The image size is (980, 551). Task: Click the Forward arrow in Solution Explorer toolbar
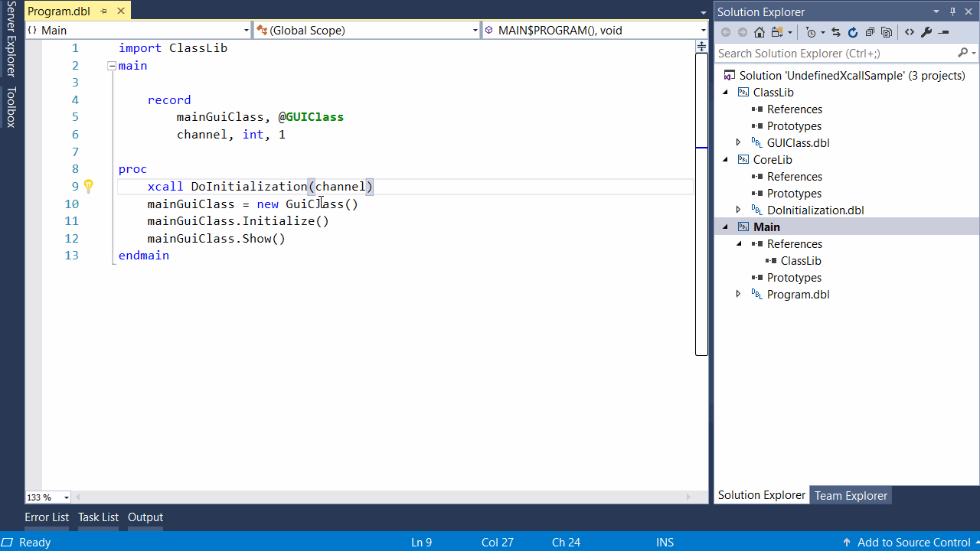click(743, 32)
